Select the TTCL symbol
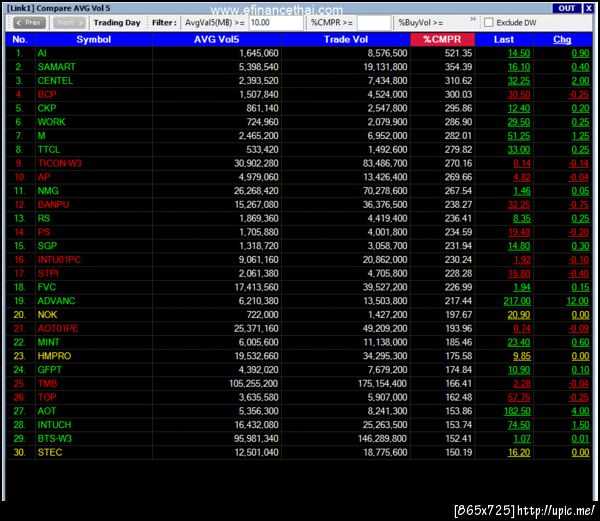The width and height of the screenshot is (600, 521). point(48,150)
